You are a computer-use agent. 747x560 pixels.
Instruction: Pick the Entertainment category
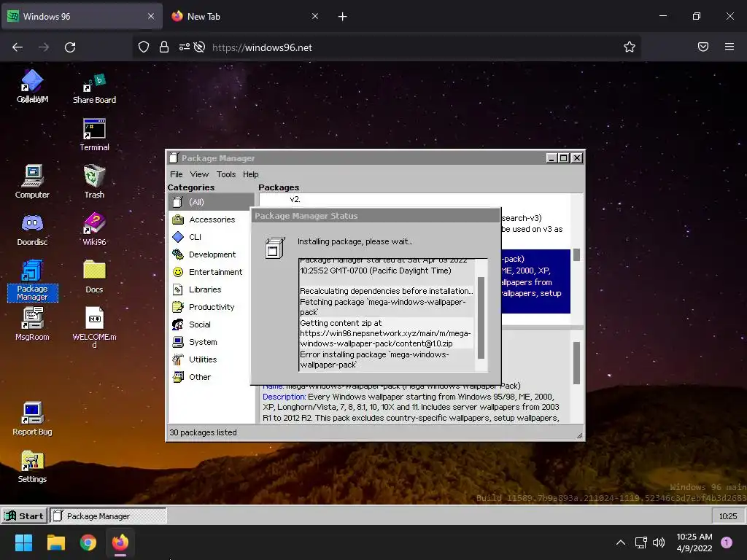click(211, 272)
